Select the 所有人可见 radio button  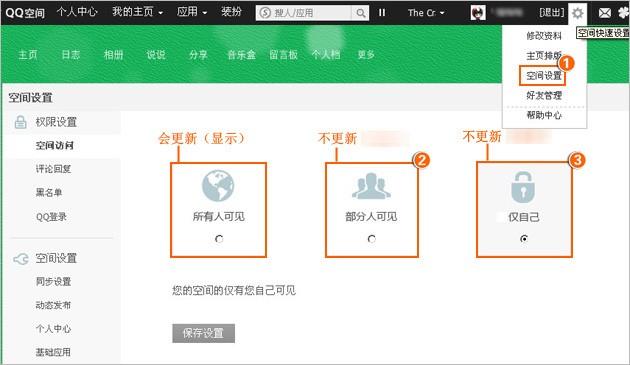(x=219, y=239)
